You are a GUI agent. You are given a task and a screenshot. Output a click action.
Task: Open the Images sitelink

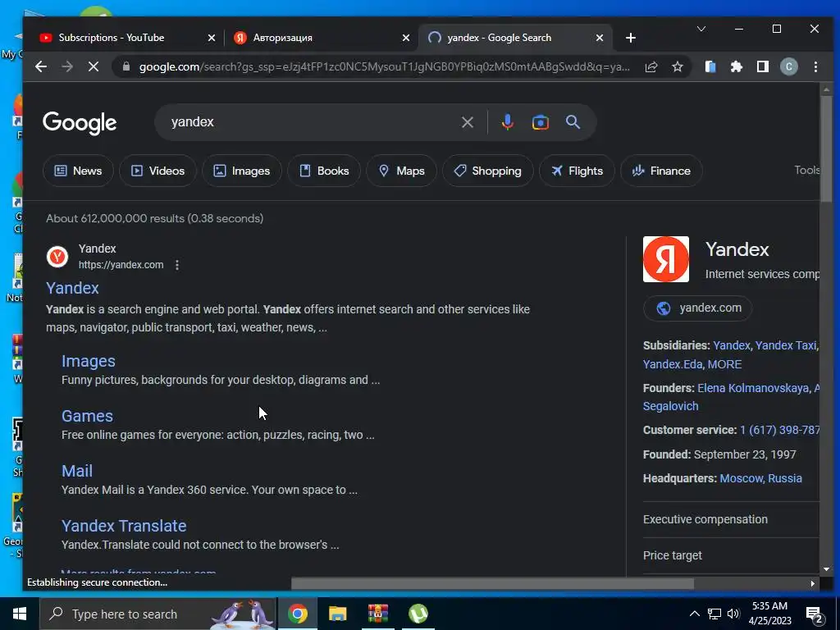point(89,361)
